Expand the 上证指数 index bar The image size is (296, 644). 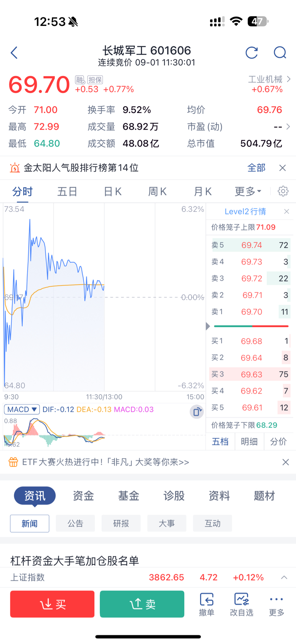[x=284, y=578]
